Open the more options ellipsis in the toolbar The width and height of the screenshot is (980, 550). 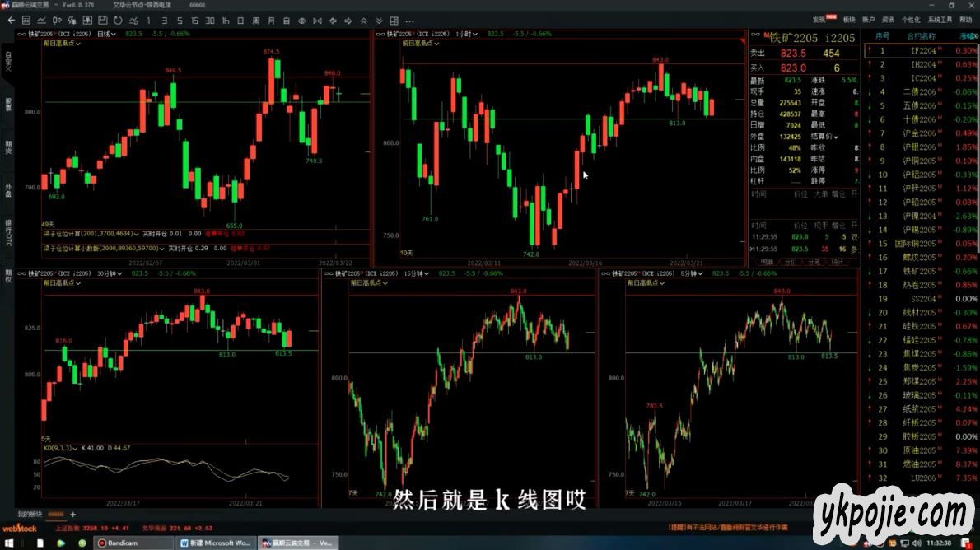[409, 20]
